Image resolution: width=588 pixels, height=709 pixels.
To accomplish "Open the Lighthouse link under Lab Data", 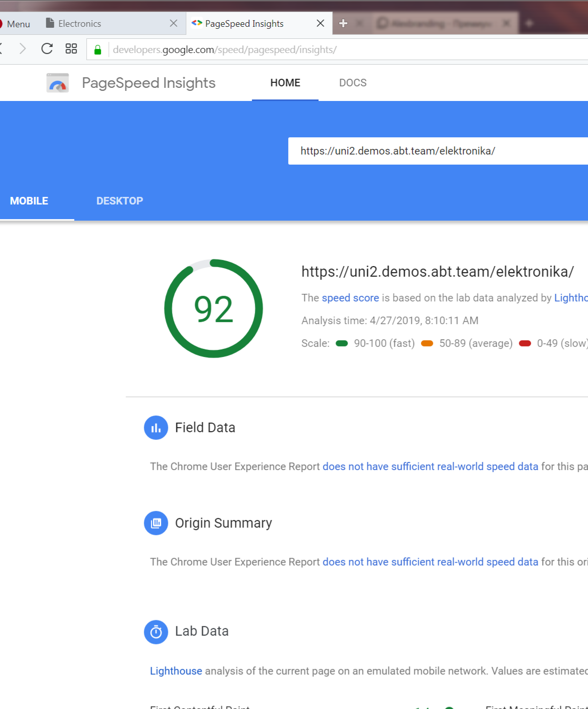I will (176, 671).
